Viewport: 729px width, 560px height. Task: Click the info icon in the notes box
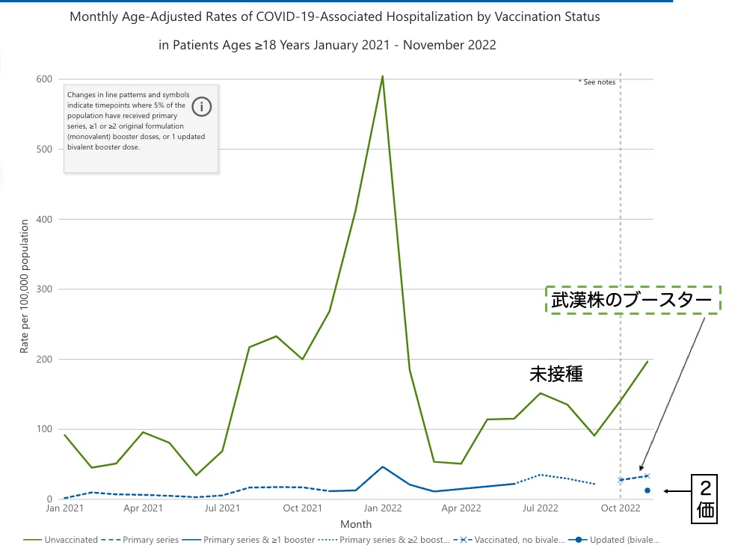[x=201, y=107]
